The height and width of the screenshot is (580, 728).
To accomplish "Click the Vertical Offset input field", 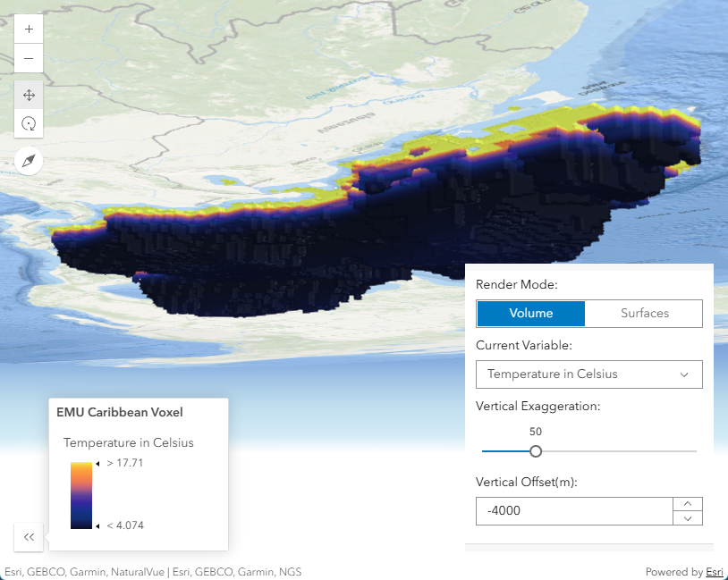I will click(x=573, y=511).
